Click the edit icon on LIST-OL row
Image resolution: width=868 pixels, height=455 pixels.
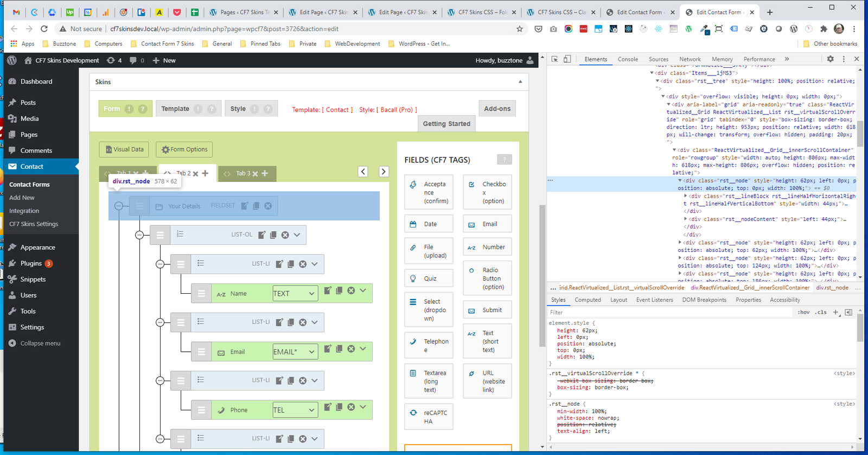[x=262, y=235]
